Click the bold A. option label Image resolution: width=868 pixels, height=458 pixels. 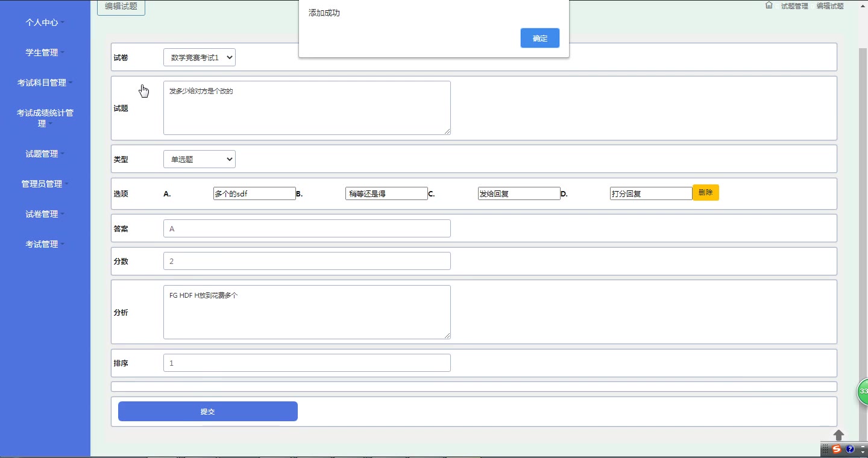coord(167,194)
